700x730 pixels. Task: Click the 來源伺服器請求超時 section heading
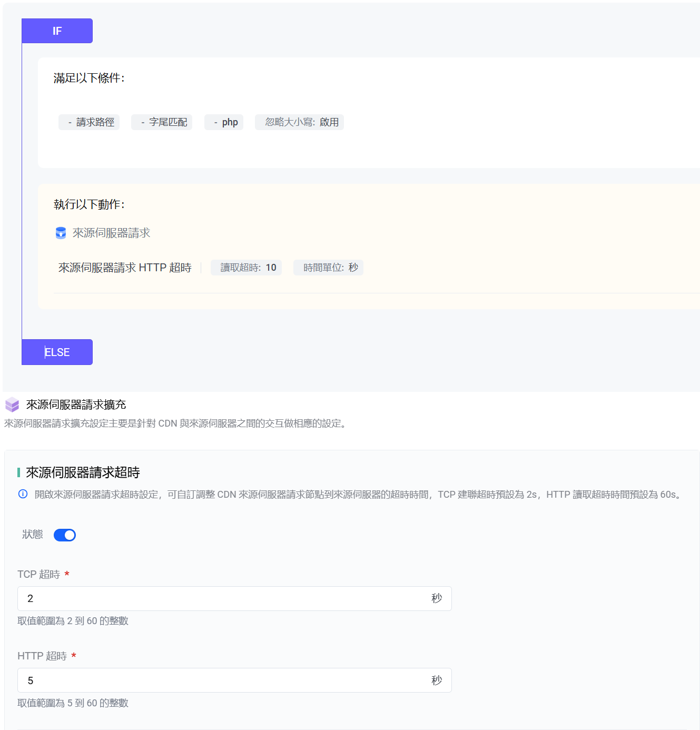pos(83,472)
